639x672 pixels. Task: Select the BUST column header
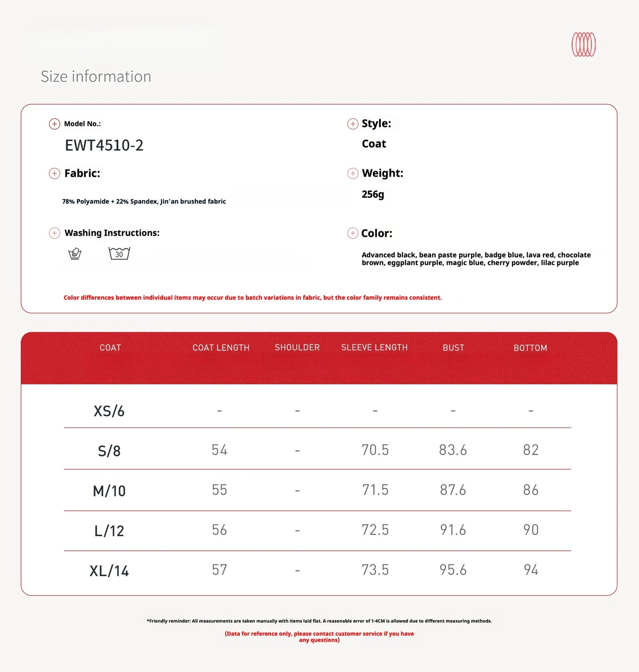pos(453,348)
